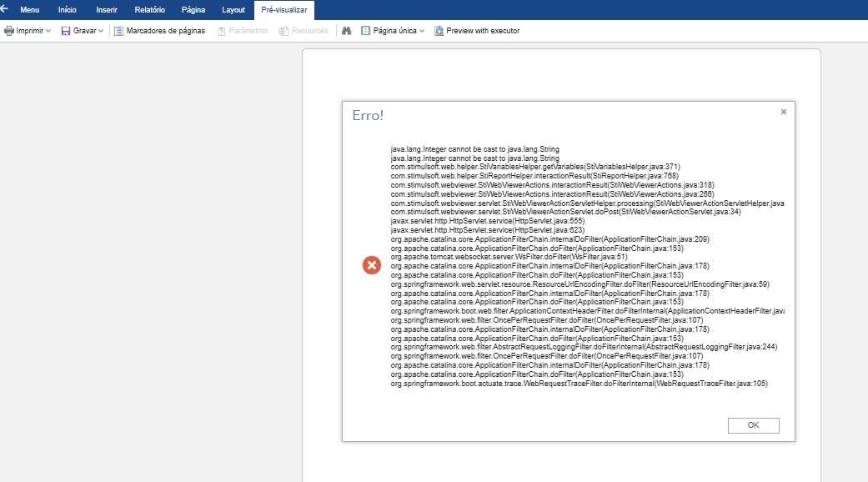868x482 pixels.
Task: Click the Imprimir printer icon
Action: [9, 31]
